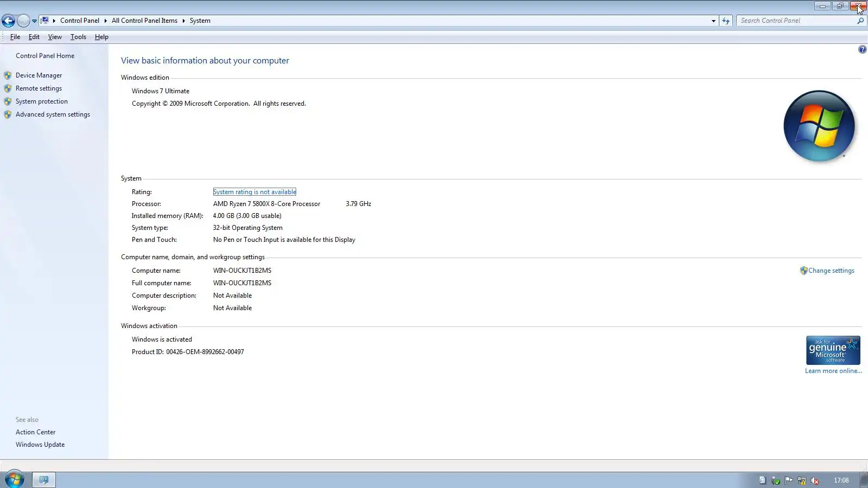Open System protection link
The image size is (868, 488).
(42, 101)
